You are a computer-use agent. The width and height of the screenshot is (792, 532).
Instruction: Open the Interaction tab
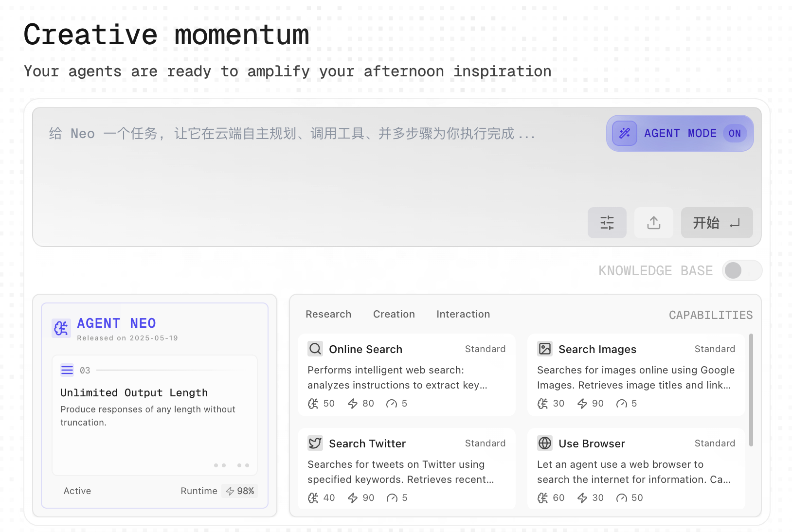[463, 314]
